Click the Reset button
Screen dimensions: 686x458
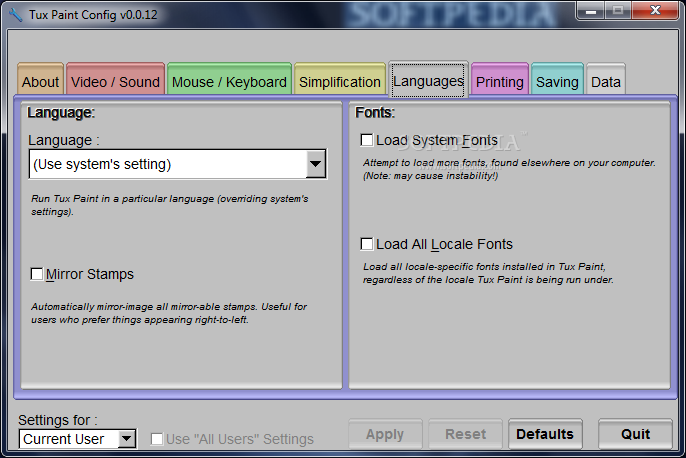tap(466, 434)
